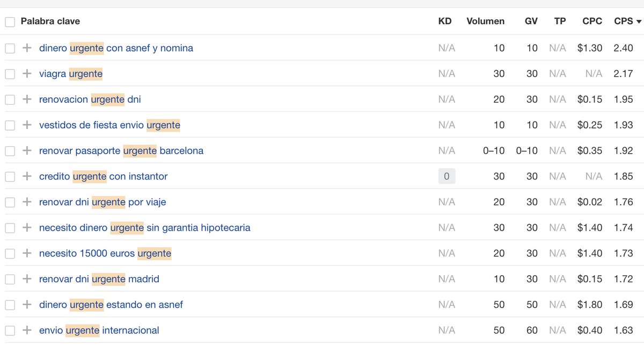Click GV value '60' for 'envio urgente internacional'
The height and width of the screenshot is (345, 644).
(x=532, y=330)
